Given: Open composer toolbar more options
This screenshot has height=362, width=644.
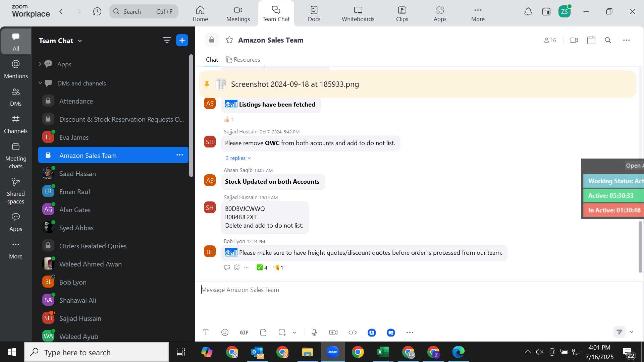Looking at the screenshot, I should tap(410, 333).
